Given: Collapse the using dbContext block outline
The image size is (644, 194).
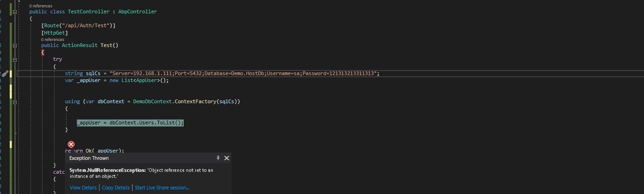Looking at the screenshot, I should (x=15, y=101).
